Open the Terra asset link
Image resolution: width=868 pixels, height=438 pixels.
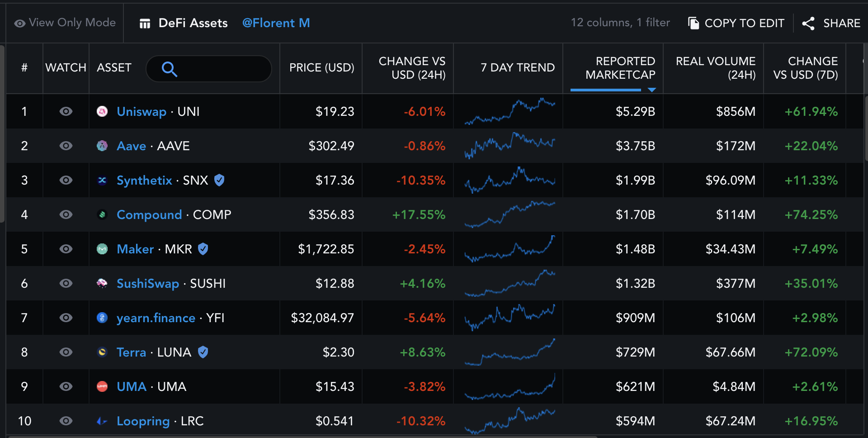131,352
